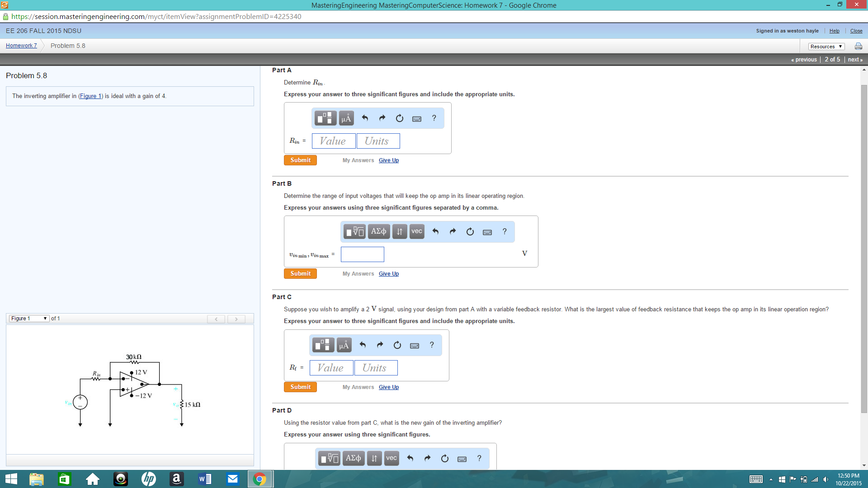The image size is (868, 488).
Task: Click the undo arrow in Part A toolbar
Action: [365, 118]
